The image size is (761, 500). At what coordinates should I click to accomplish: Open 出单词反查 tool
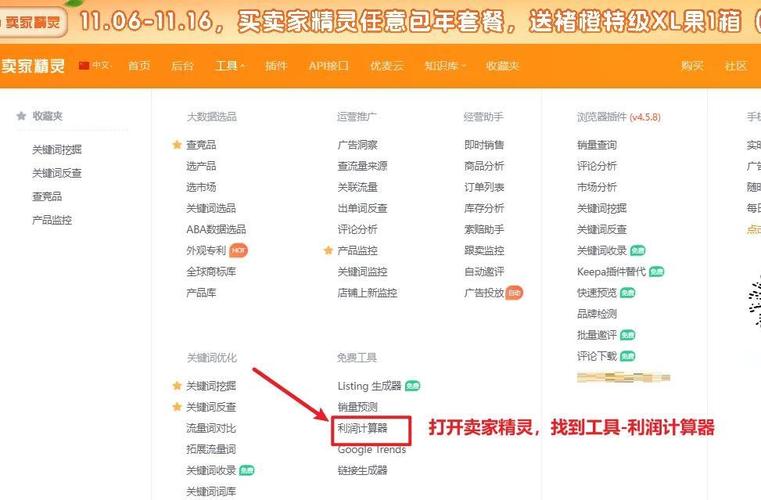tap(363, 208)
